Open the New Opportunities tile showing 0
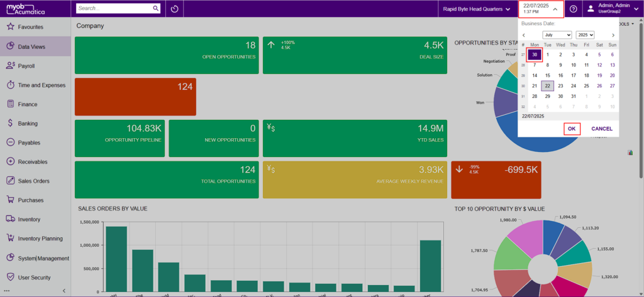Screen dimensions: 644x297 coord(214,138)
